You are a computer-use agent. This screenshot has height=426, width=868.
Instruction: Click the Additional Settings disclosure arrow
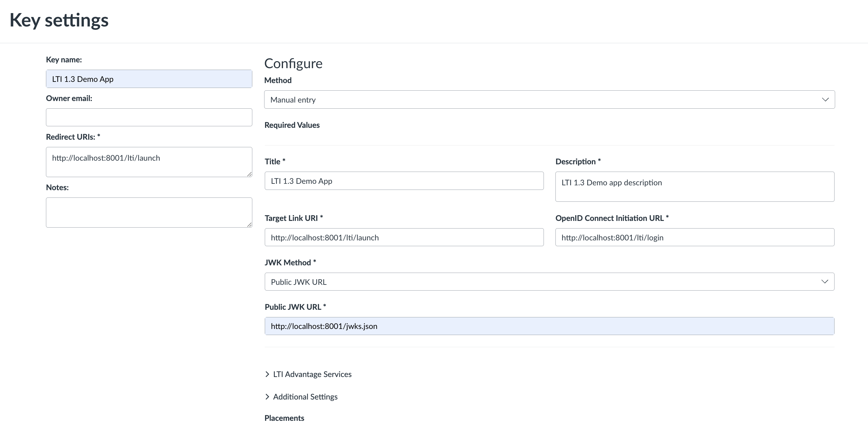tap(267, 397)
